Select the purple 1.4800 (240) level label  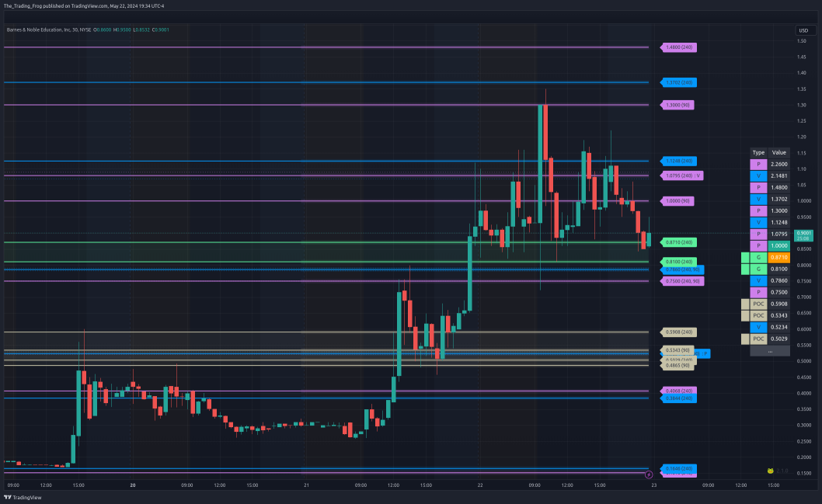click(680, 47)
